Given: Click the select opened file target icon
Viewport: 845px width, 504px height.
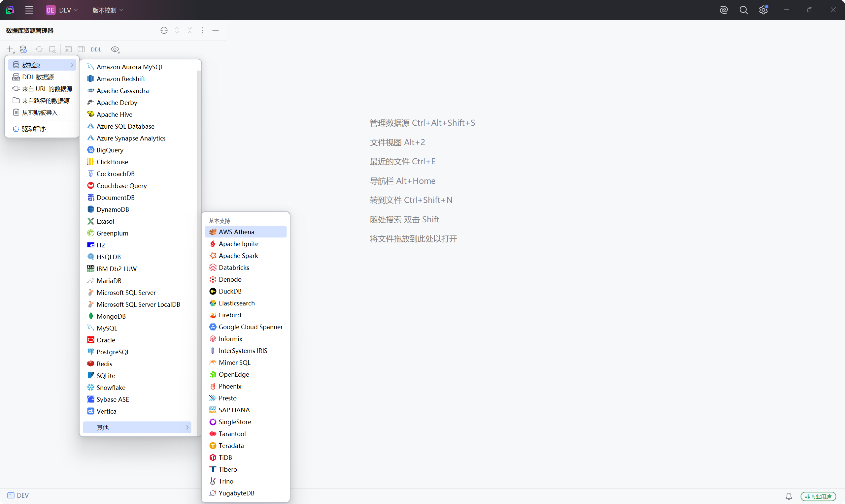Looking at the screenshot, I should point(164,30).
